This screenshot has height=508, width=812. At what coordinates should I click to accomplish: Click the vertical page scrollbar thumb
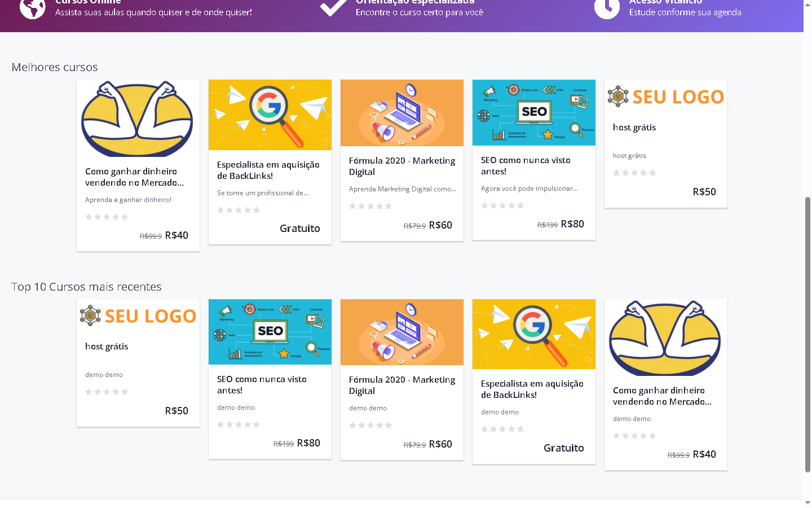click(807, 333)
